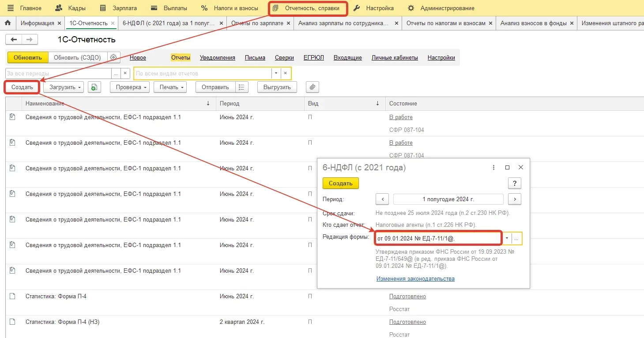The width and height of the screenshot is (644, 338).
Task: Open the Выплаты section
Action: point(169,8)
